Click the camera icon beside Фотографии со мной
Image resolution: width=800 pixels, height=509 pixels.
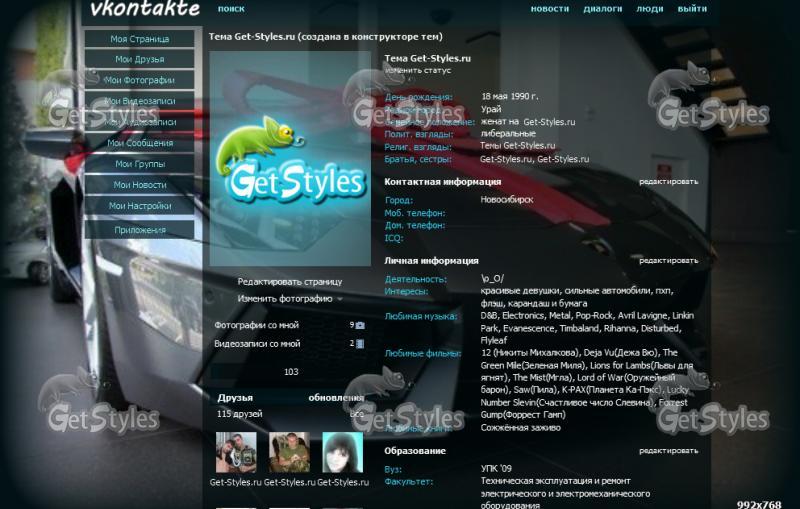point(360,325)
